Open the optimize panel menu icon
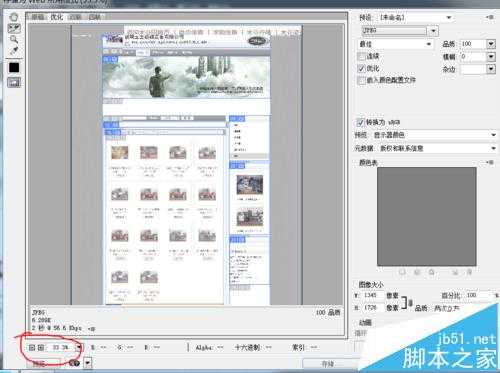The width and height of the screenshot is (500, 373). click(489, 17)
